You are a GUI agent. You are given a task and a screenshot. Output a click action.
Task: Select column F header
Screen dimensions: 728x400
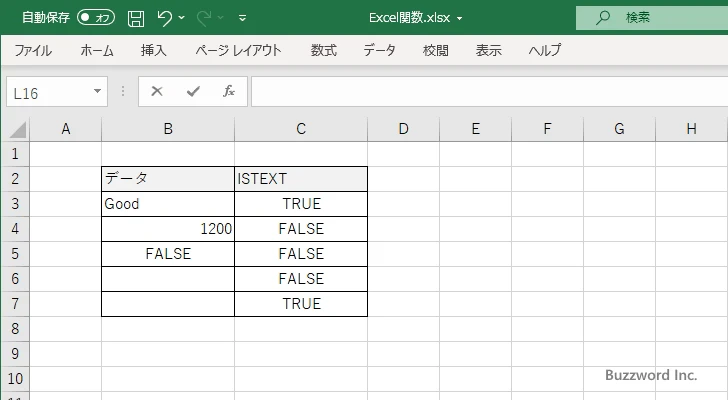click(547, 129)
